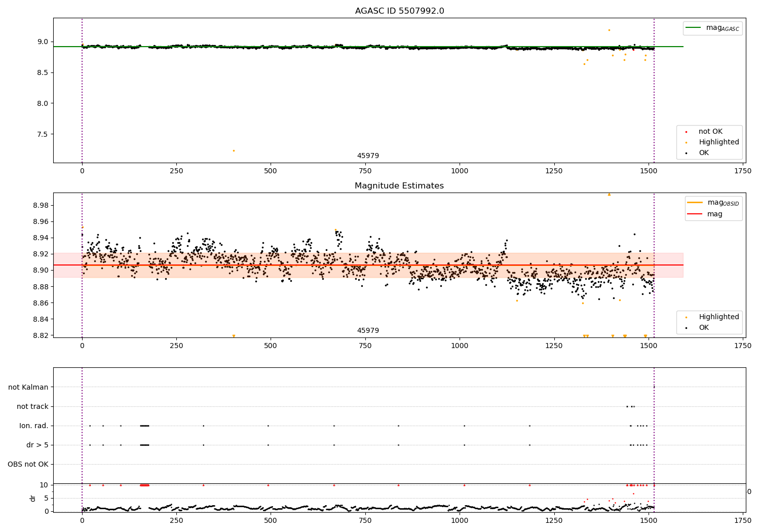The width and height of the screenshot is (760, 532).
Task: Click the '250' x-axis tick of the bottom plot
Action: point(176,520)
